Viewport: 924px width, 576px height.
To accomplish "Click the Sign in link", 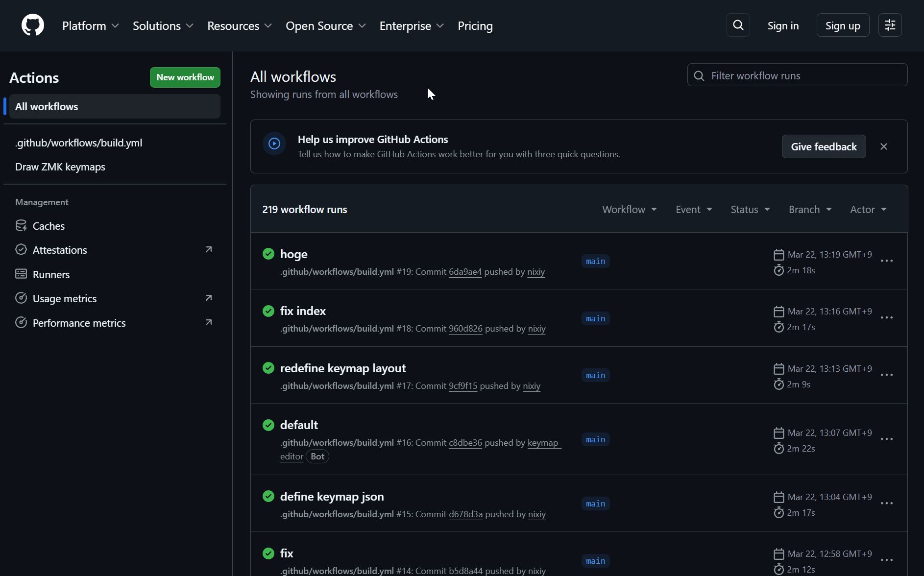I will pyautogui.click(x=783, y=25).
